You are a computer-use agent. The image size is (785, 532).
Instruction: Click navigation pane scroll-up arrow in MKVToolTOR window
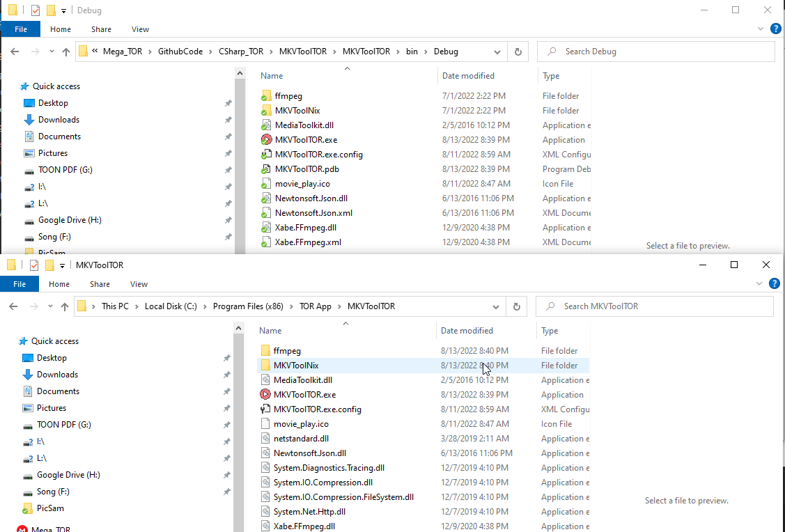(x=238, y=328)
